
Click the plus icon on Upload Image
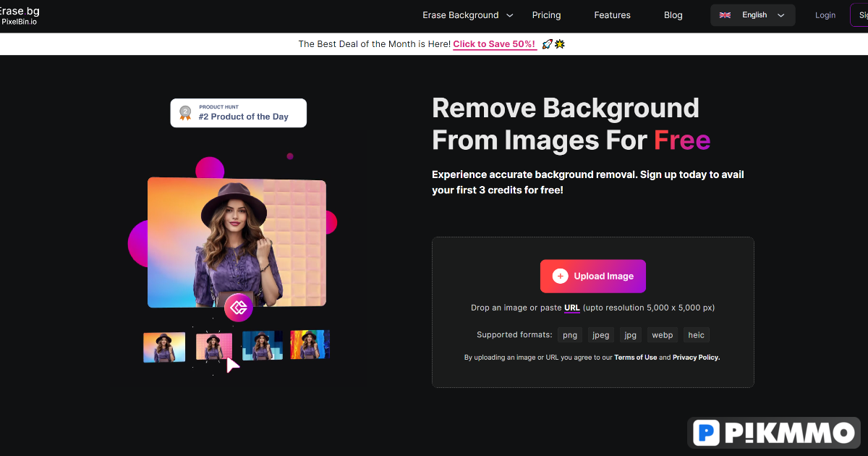pos(561,276)
